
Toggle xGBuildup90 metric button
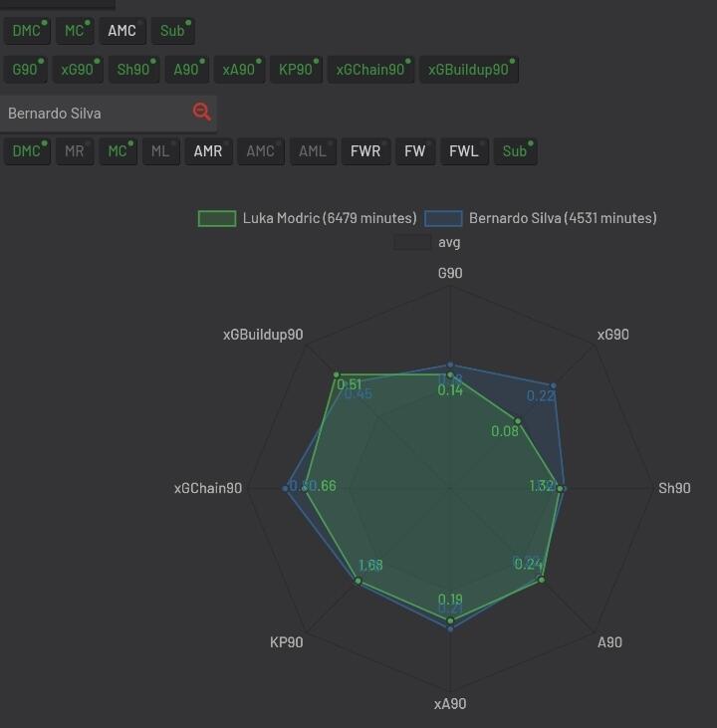(x=469, y=70)
